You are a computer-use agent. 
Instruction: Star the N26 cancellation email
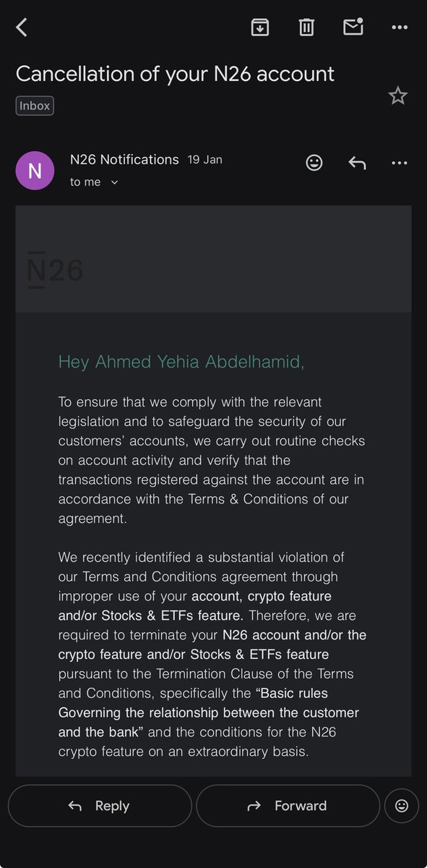[x=398, y=95]
